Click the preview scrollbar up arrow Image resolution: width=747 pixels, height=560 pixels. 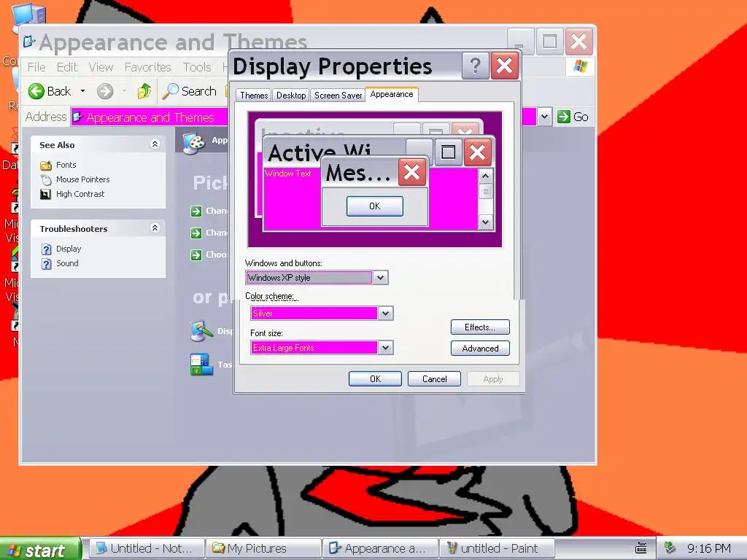click(x=485, y=176)
